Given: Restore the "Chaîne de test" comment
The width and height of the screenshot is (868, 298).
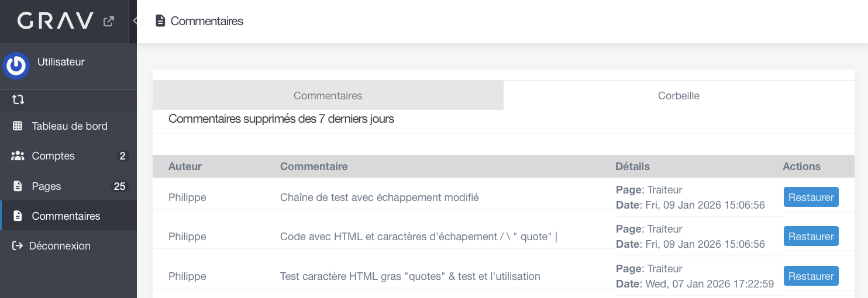Looking at the screenshot, I should [811, 197].
